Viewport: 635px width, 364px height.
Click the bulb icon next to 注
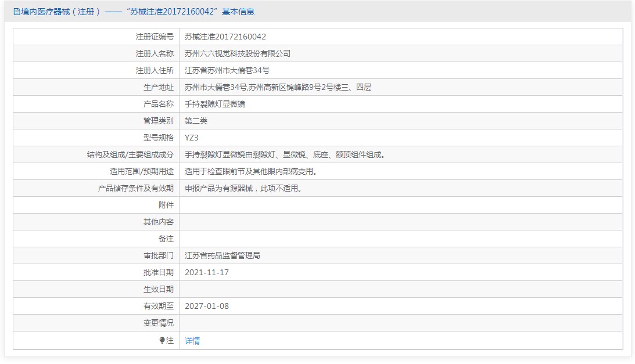[x=162, y=341]
